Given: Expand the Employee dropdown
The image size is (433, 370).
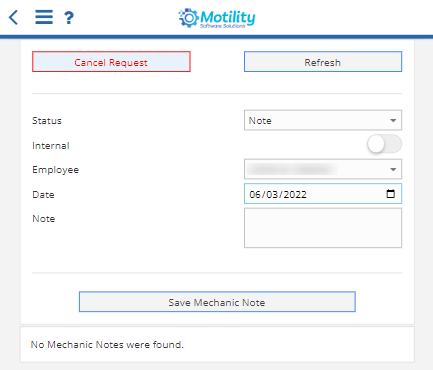Looking at the screenshot, I should coord(323,169).
